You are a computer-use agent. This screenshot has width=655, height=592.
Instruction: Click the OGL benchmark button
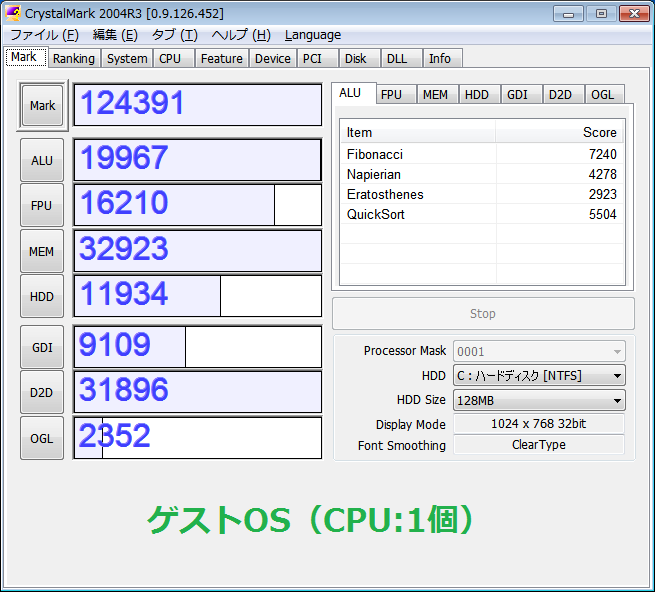pyautogui.click(x=42, y=438)
